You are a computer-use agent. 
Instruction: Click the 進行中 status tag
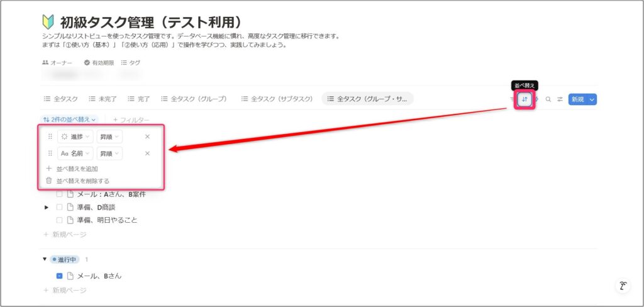pyautogui.click(x=65, y=259)
